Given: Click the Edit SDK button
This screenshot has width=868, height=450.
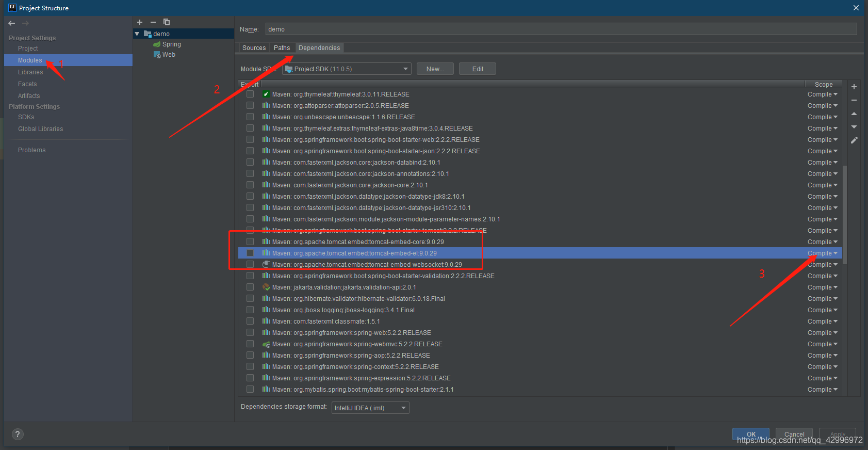Looking at the screenshot, I should click(x=478, y=69).
